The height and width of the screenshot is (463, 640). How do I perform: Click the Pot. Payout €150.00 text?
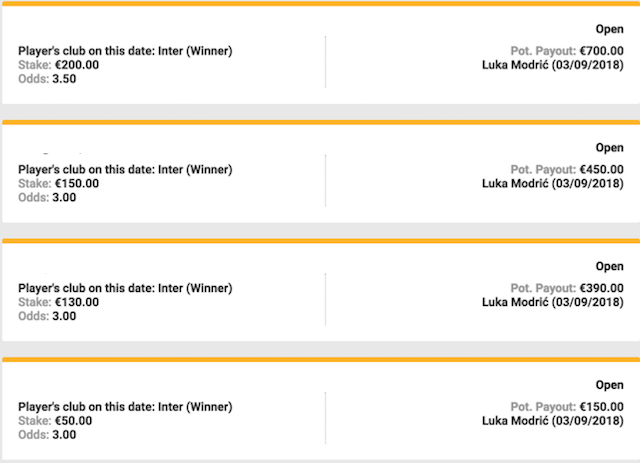(566, 407)
